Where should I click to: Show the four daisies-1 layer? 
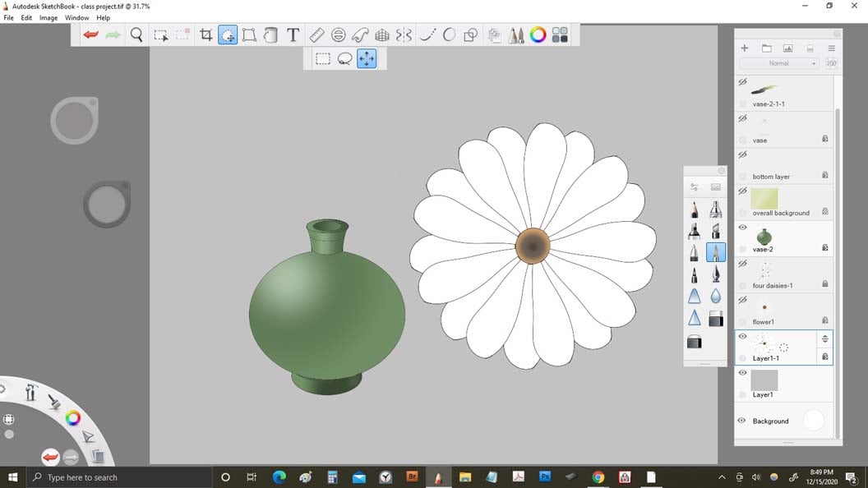[743, 264]
